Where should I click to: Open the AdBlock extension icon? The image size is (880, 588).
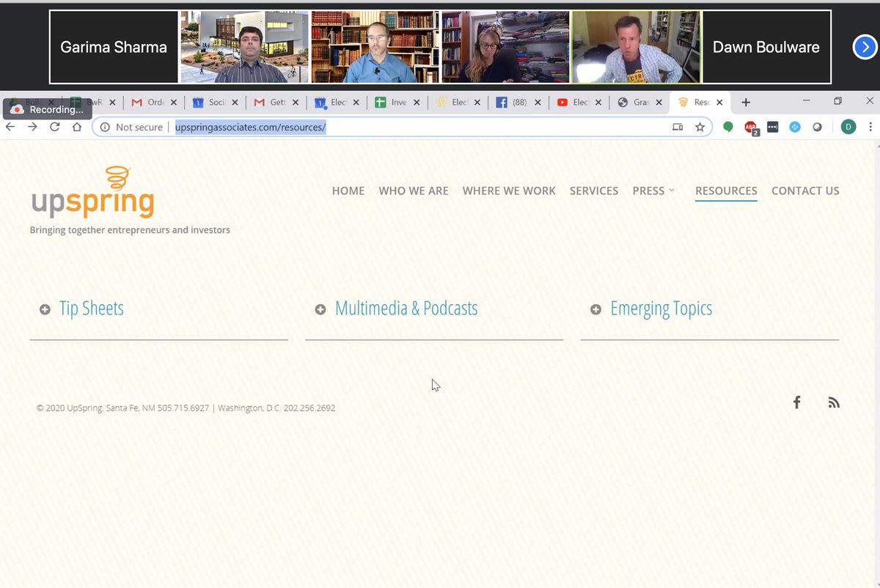point(751,128)
